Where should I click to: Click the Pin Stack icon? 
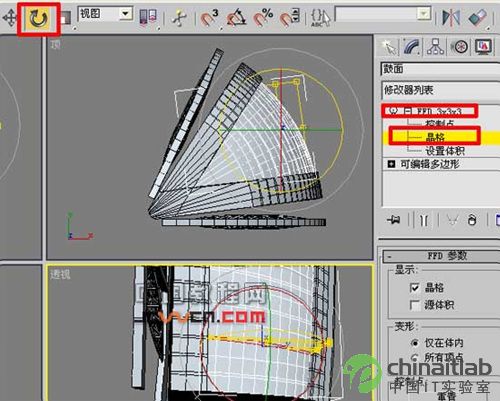(393, 220)
